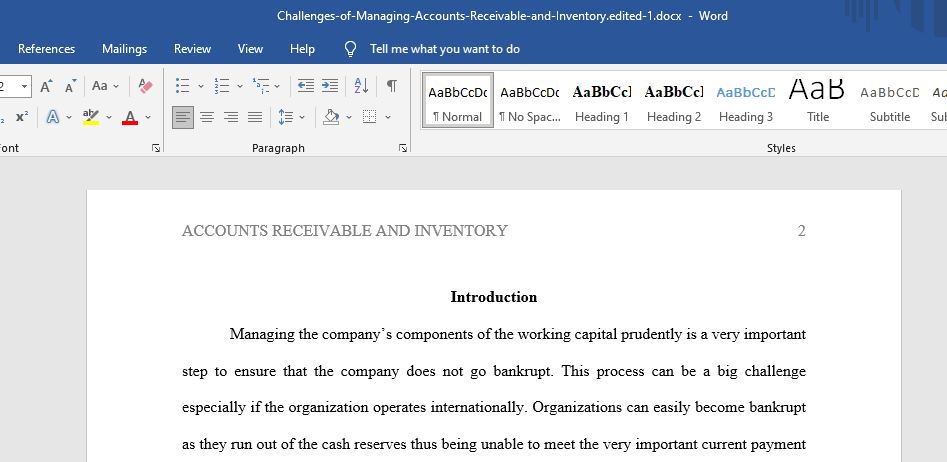Expand the Multilevel List dropdown arrow
Viewport: 947px width, 462px height.
(277, 86)
